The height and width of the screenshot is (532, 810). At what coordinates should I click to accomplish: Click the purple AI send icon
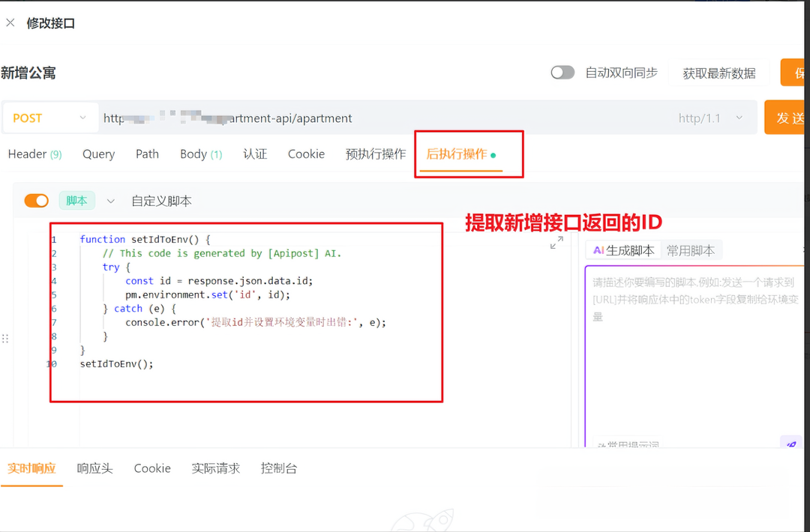791,444
